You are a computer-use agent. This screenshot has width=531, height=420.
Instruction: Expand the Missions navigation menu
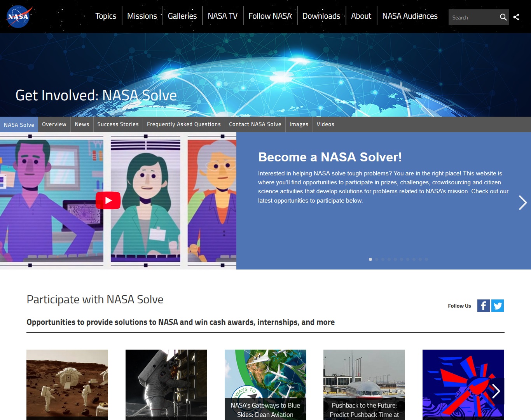click(142, 16)
